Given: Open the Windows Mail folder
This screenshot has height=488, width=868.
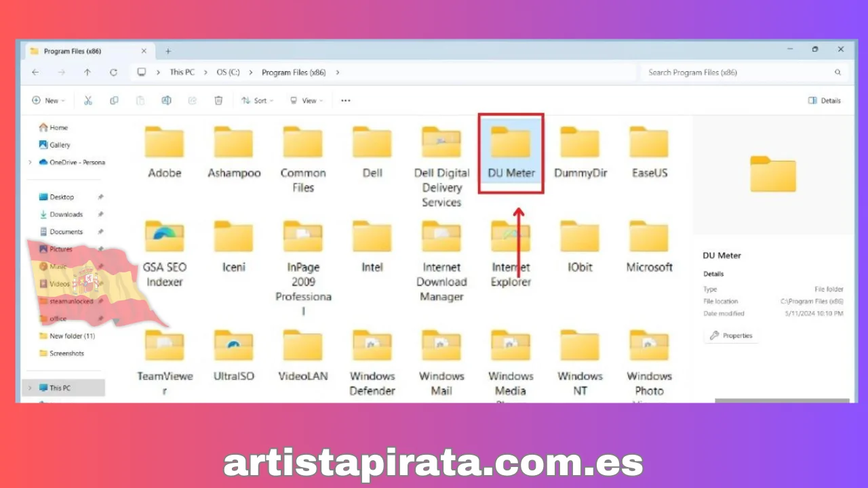Looking at the screenshot, I should click(x=441, y=363).
